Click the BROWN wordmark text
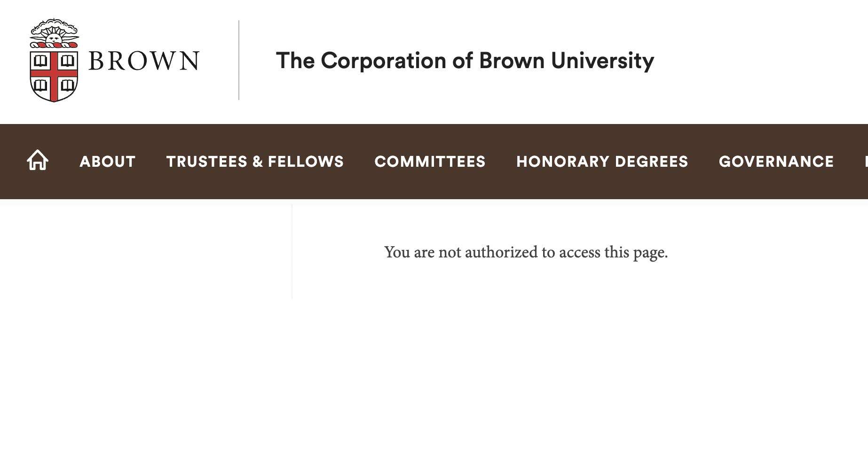The width and height of the screenshot is (868, 466). tap(144, 61)
